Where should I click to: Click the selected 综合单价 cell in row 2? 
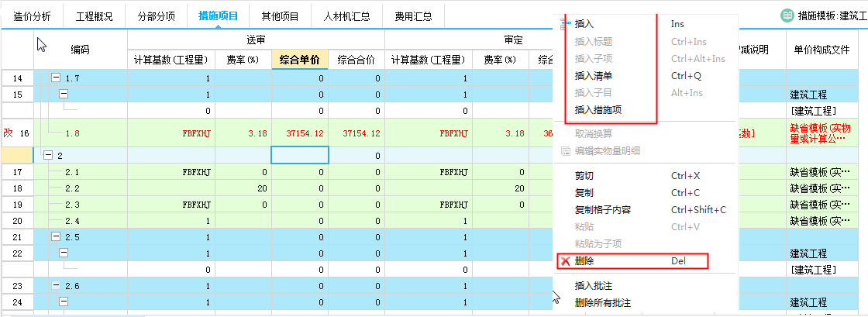point(300,156)
